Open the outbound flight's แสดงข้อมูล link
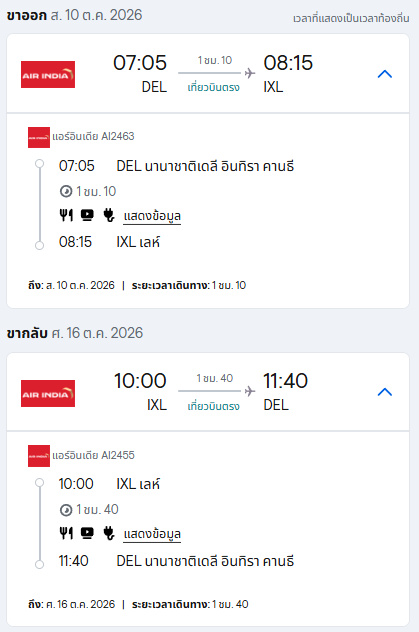Viewport: 419px width, 632px height. click(152, 216)
